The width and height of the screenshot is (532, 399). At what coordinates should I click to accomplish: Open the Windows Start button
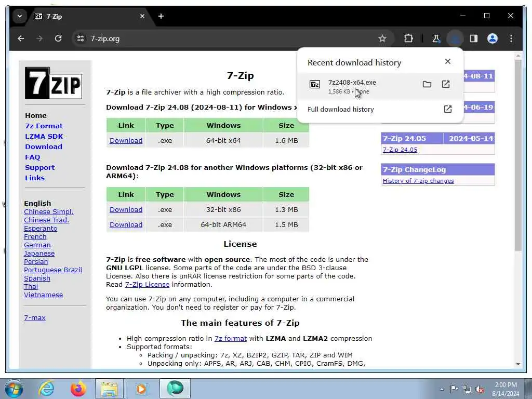click(14, 389)
